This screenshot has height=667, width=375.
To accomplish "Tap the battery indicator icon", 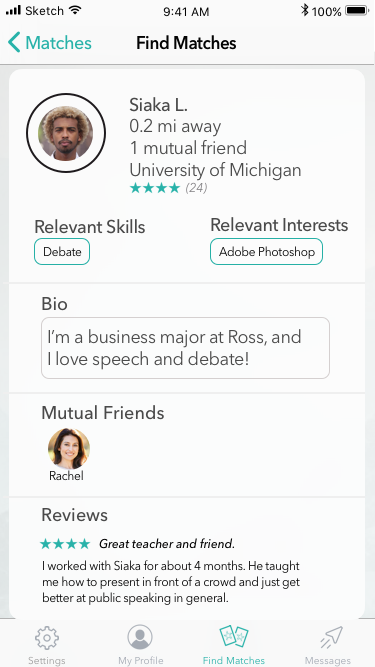I will 357,11.
